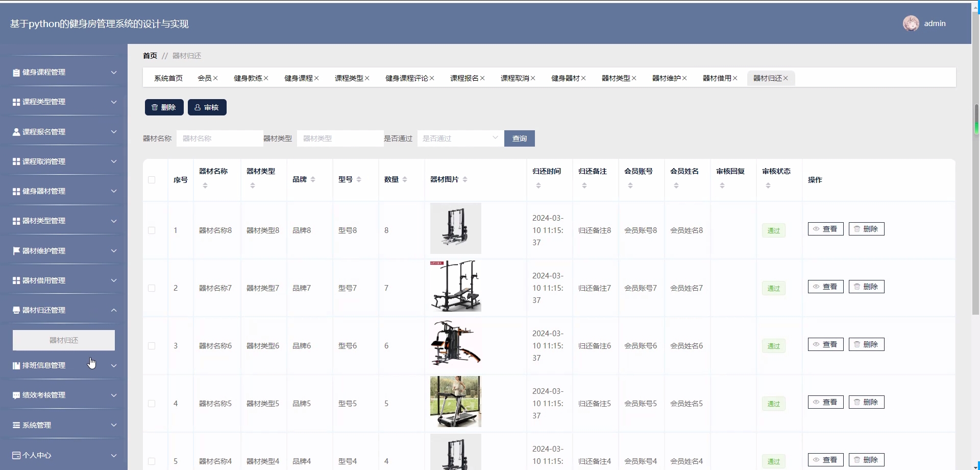Click the admin username text
This screenshot has width=980, height=470.
(x=935, y=24)
